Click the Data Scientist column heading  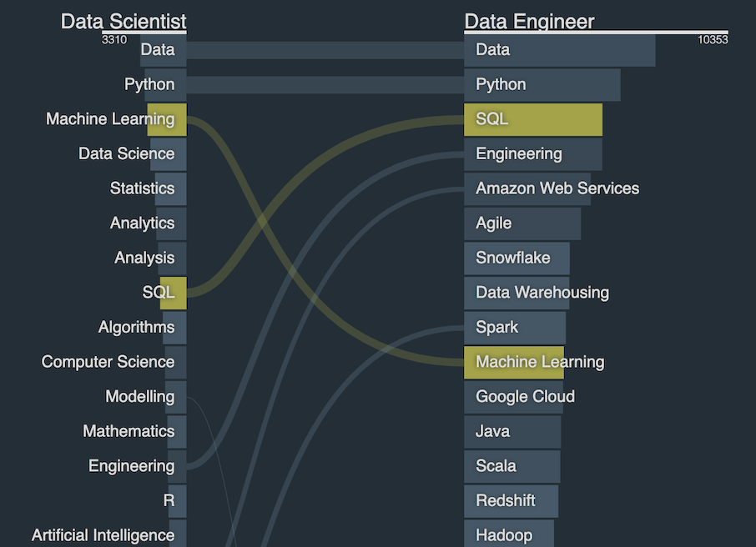[x=123, y=21]
